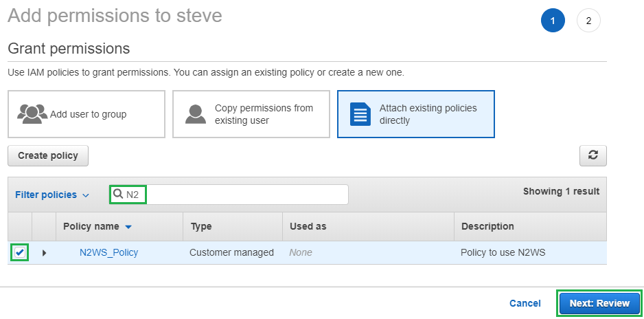Click the Type column header
644x319 pixels.
click(201, 226)
